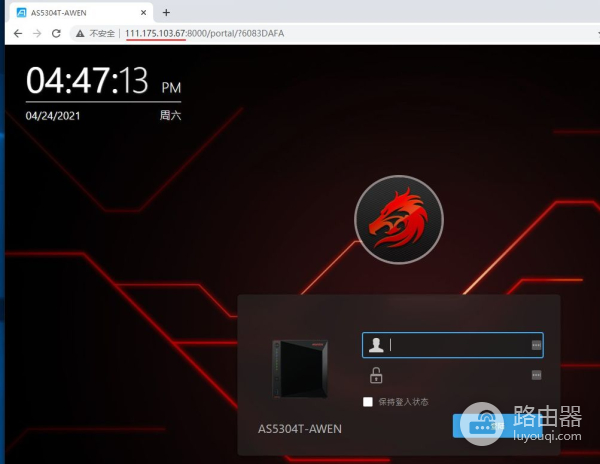The height and width of the screenshot is (464, 600).
Task: Click the red dragon logo
Action: (397, 221)
